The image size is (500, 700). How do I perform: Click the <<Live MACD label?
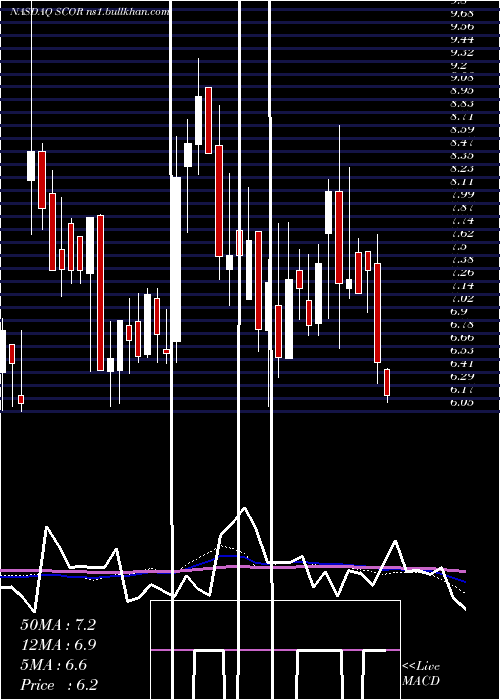point(421,674)
